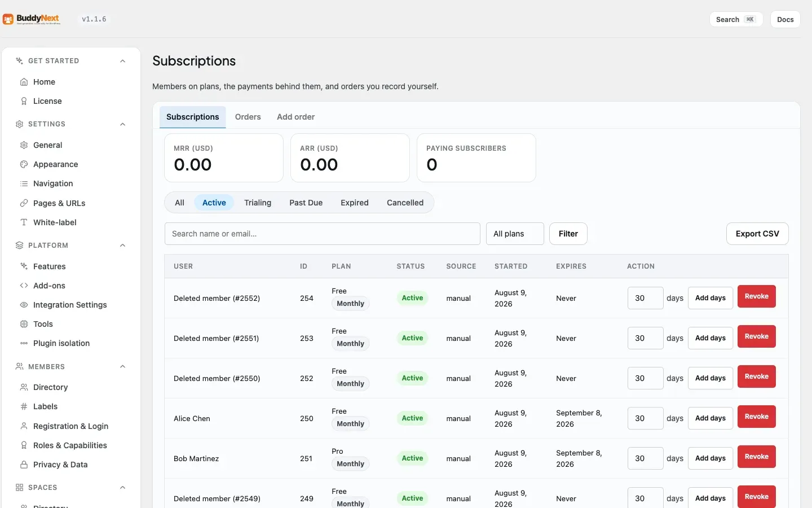This screenshot has height=508, width=812.
Task: Select the Expired status filter
Action: tap(355, 203)
